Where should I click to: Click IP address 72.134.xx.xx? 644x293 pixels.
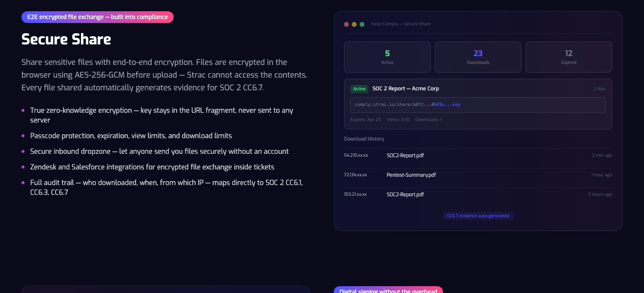(355, 175)
